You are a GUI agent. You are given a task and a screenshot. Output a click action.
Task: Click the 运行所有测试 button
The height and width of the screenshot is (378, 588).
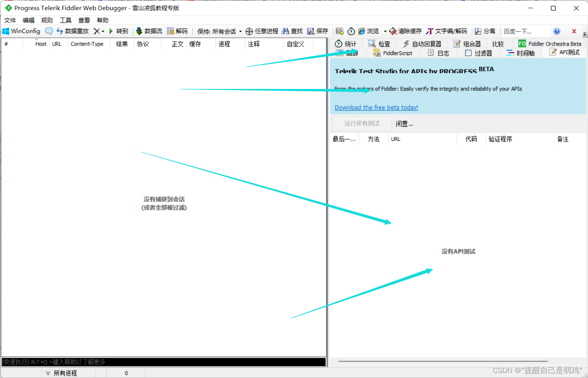coord(362,124)
